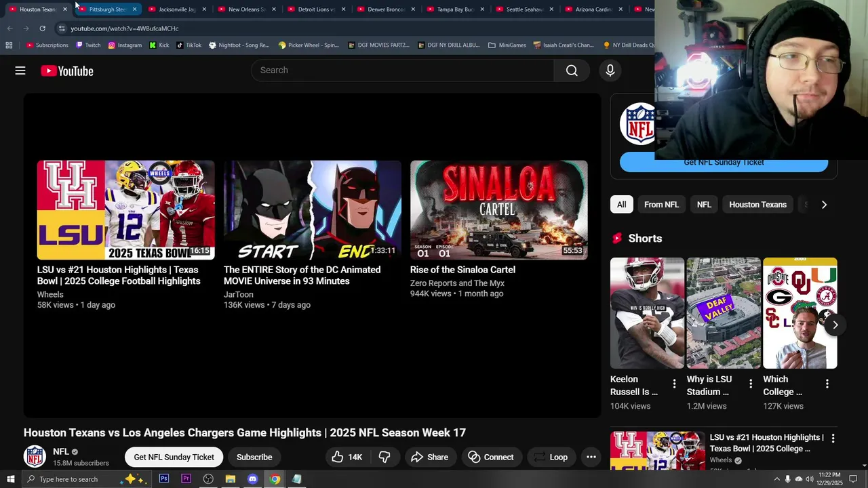
Task: Open site information icon in address bar
Action: click(61, 28)
